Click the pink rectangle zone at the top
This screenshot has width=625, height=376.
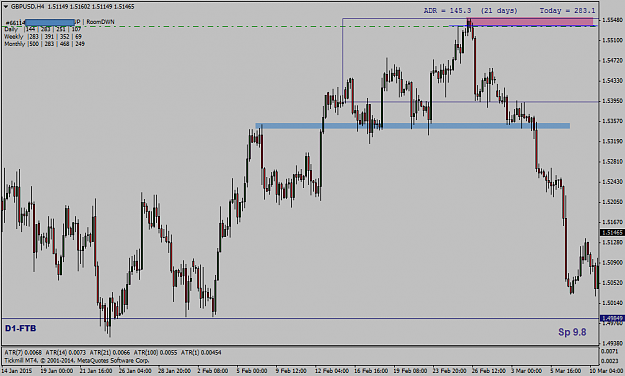(530, 22)
